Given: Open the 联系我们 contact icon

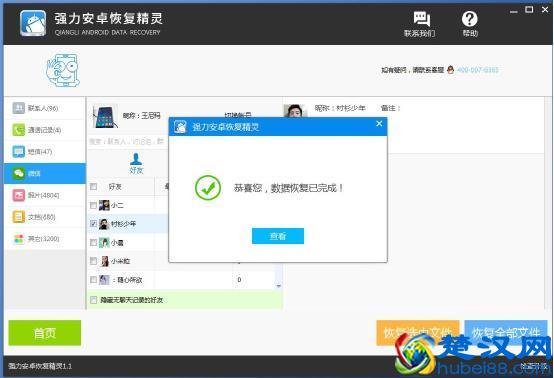Looking at the screenshot, I should click(420, 24).
